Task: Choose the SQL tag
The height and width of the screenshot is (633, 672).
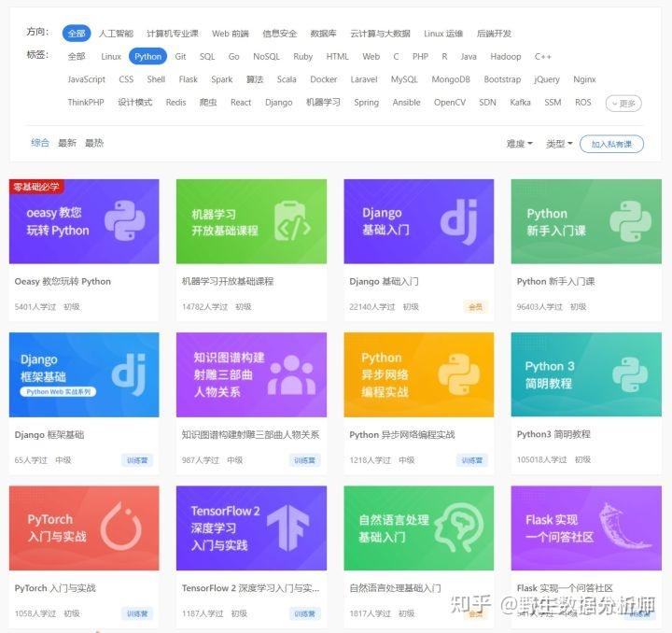Action: (x=207, y=57)
